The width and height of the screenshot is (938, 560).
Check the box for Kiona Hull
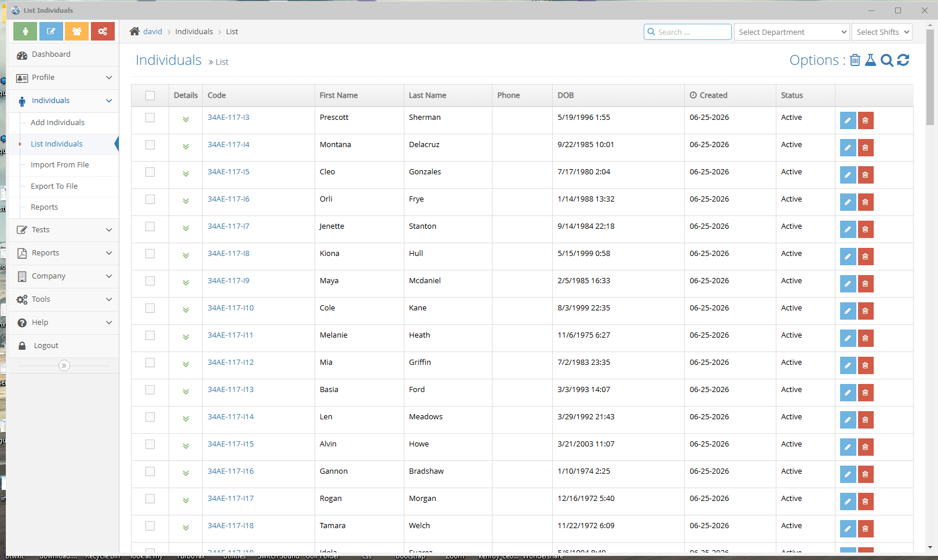pos(150,254)
